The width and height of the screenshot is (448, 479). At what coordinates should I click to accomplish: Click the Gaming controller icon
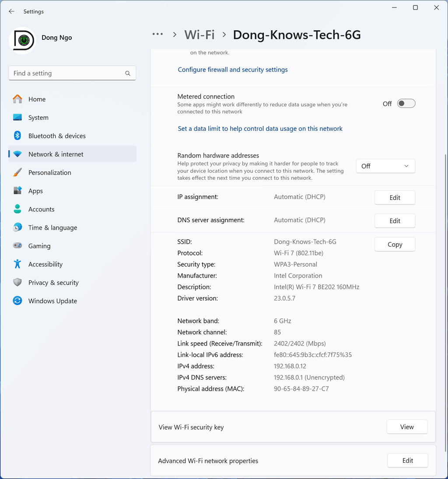pyautogui.click(x=17, y=246)
